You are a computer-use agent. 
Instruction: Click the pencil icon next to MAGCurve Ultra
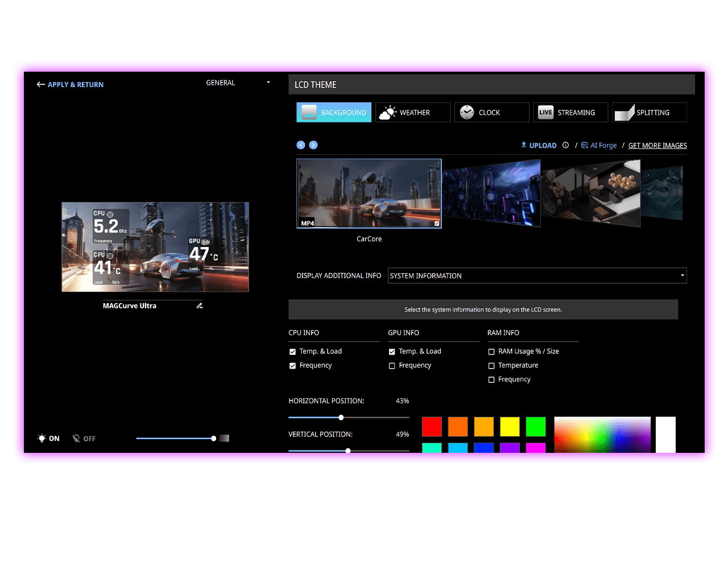click(200, 305)
